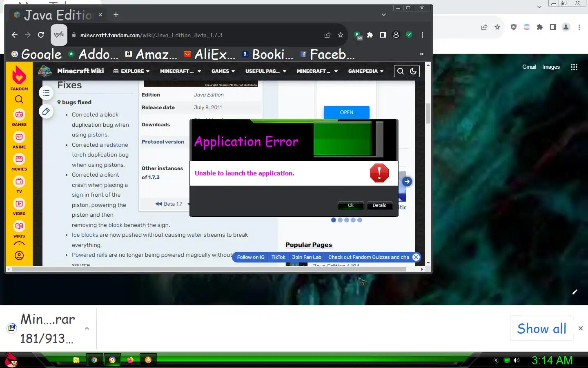Show more bookmarks double-chevron
The height and width of the screenshot is (368, 588).
[422, 54]
